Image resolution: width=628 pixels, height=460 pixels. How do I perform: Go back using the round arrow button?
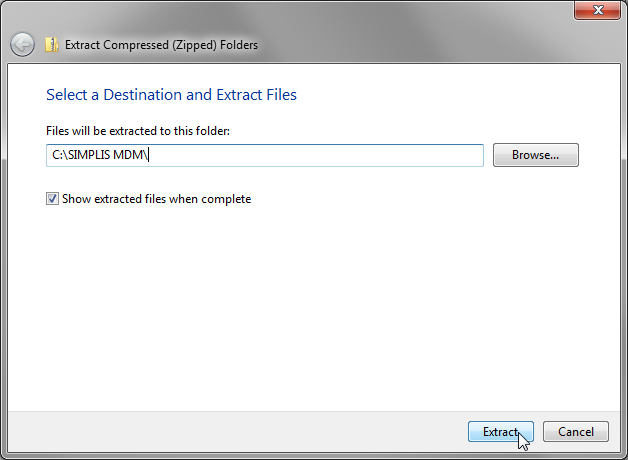(22, 45)
